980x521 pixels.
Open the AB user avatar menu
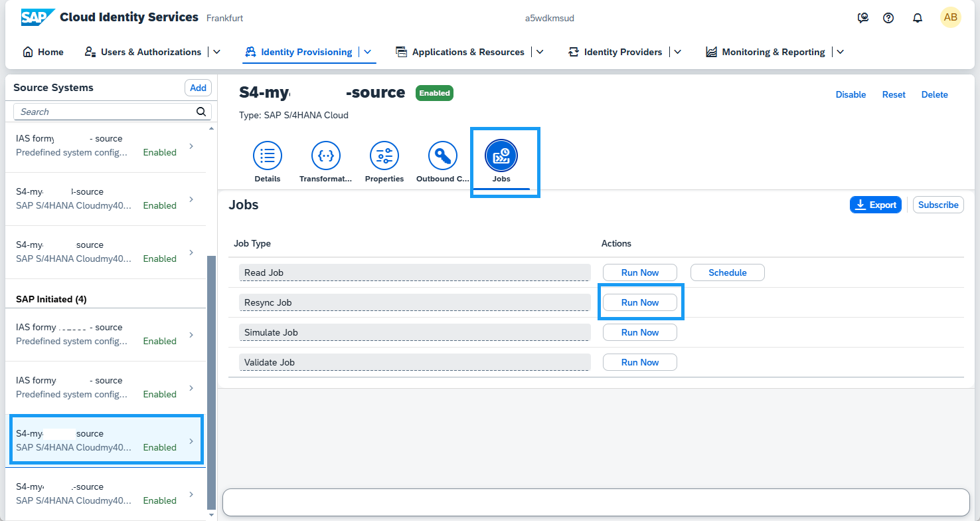click(x=951, y=17)
